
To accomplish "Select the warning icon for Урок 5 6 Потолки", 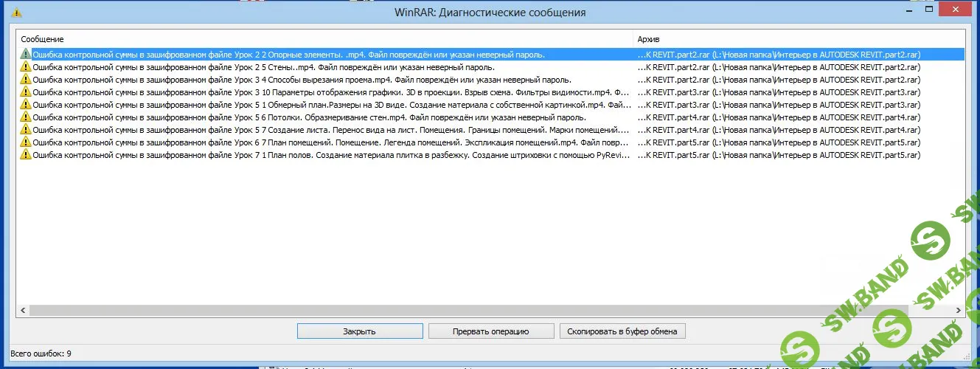I will click(x=26, y=117).
